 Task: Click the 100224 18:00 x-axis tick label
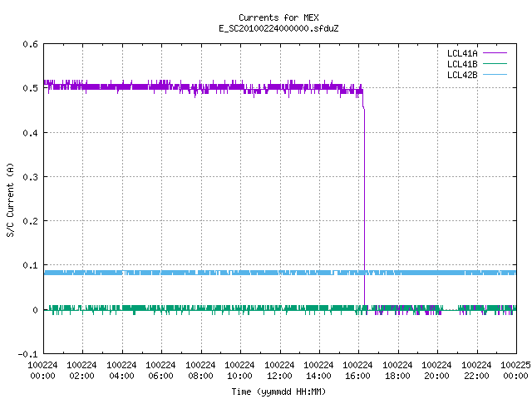coord(397,371)
